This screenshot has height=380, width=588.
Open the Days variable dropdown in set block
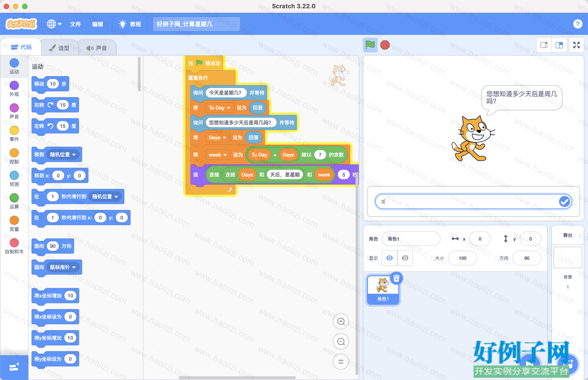(217, 137)
